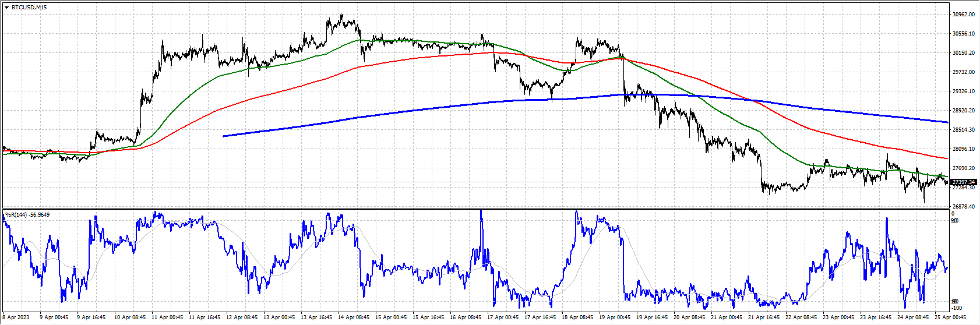Select the %R(144) -56.9649 indicator label
This screenshot has height=325, width=980.
click(x=27, y=214)
